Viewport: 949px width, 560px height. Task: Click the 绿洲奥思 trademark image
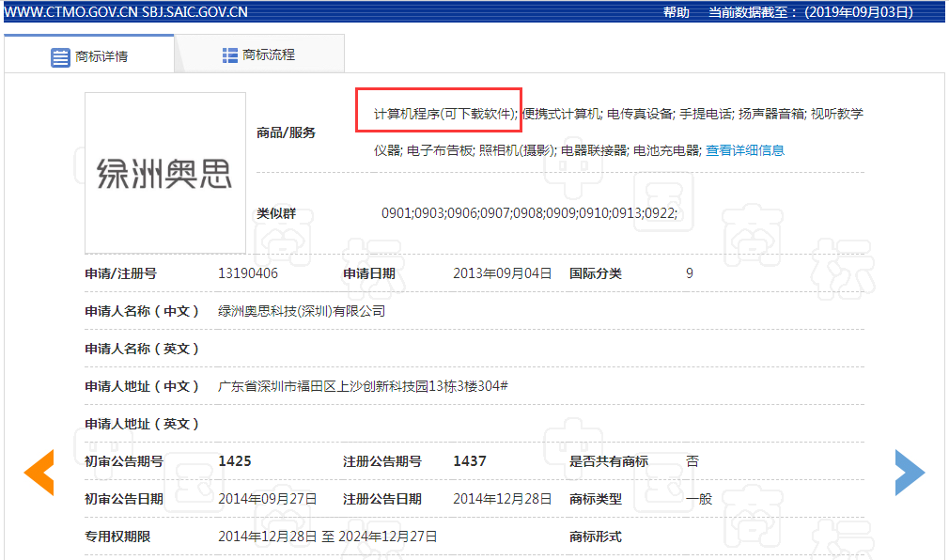(x=165, y=173)
